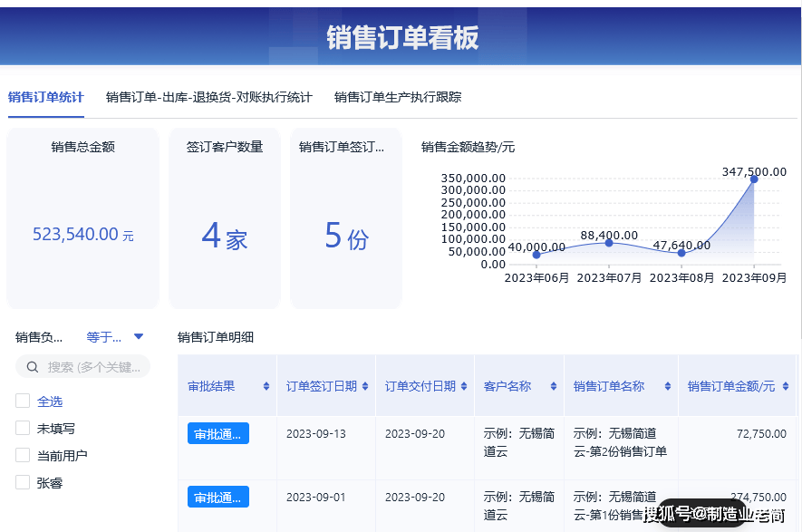Image resolution: width=802 pixels, height=532 pixels.
Task: Click the magnifier icon in the search box
Action: 33,367
